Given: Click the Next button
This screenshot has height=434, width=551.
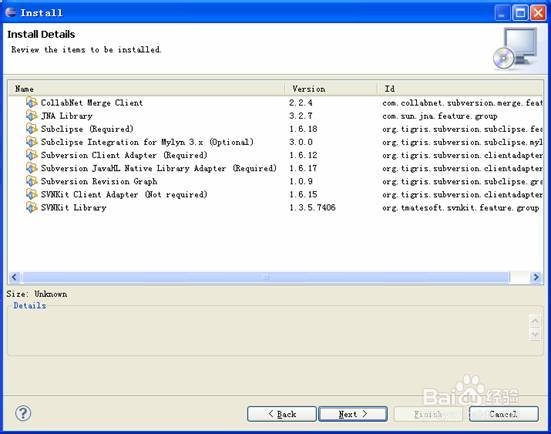Looking at the screenshot, I should tap(353, 414).
